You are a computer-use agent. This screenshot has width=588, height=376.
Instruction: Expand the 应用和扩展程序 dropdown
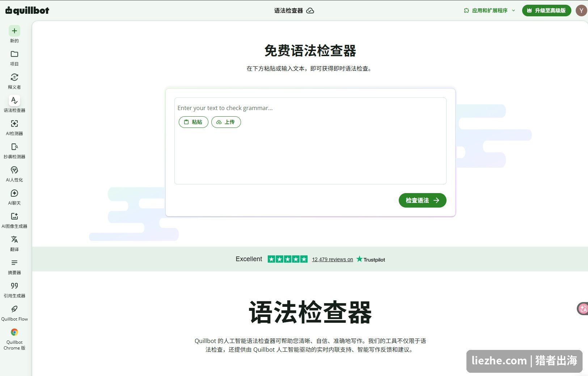(490, 11)
